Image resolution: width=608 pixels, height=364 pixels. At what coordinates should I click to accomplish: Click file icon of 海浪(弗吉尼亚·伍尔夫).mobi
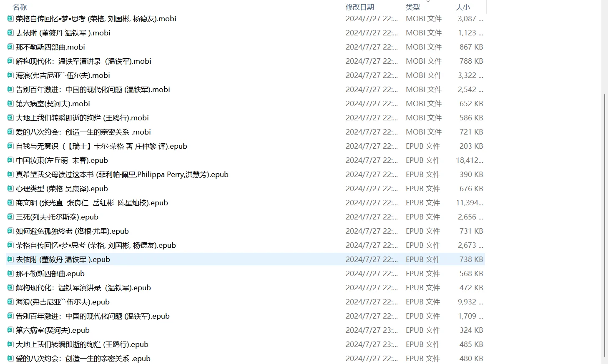point(10,75)
